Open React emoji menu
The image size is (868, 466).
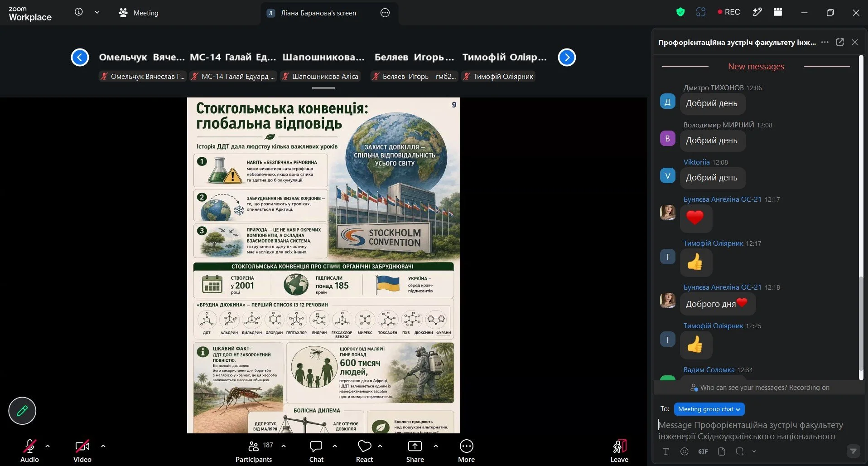click(364, 451)
